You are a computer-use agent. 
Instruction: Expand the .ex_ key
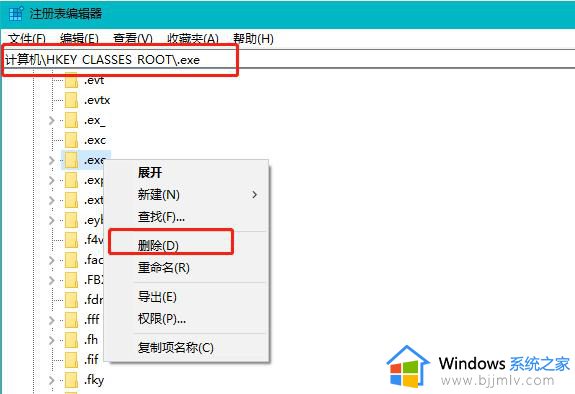52,120
